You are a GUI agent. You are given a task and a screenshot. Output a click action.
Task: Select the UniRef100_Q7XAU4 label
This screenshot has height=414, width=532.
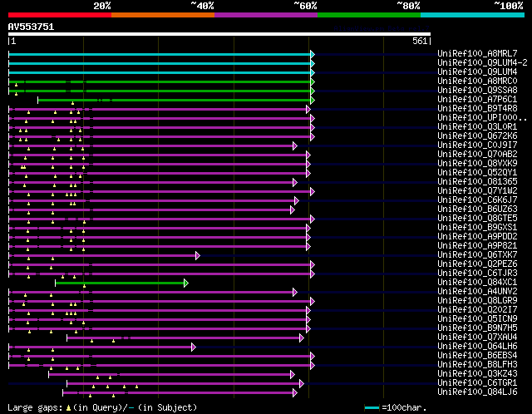point(477,338)
